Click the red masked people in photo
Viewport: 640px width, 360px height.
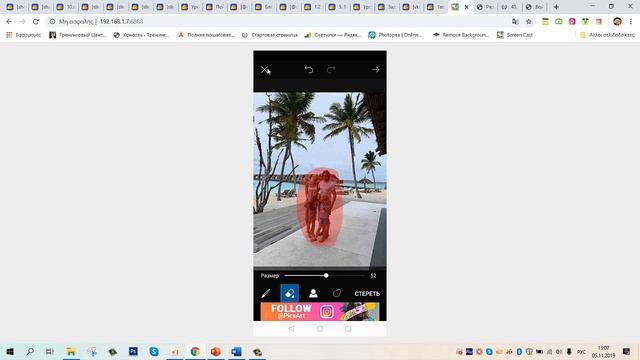point(320,207)
